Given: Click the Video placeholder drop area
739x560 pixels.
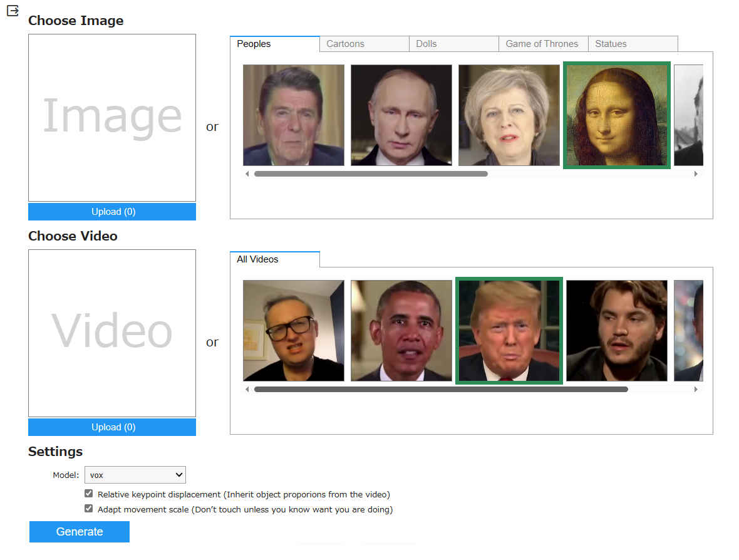Looking at the screenshot, I should tap(112, 333).
